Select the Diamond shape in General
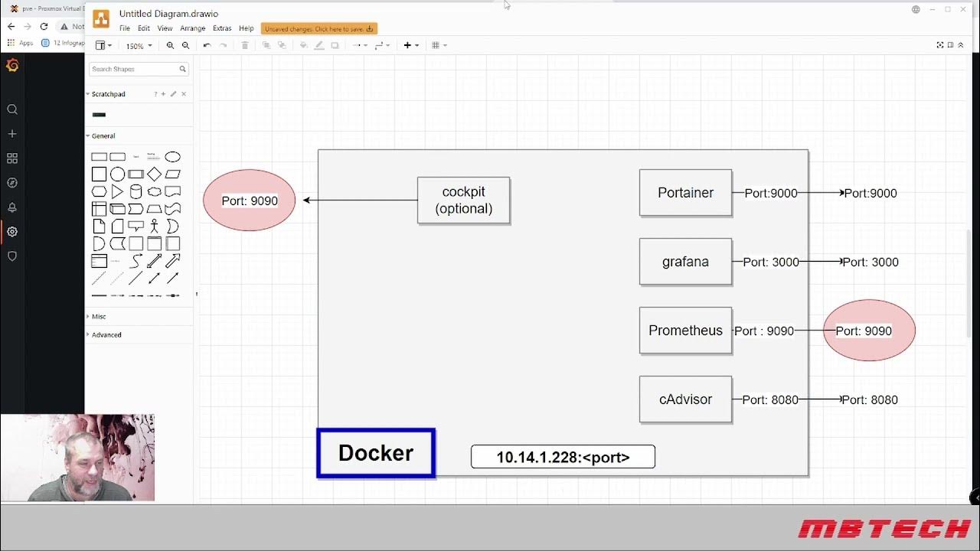This screenshot has width=980, height=551. [155, 174]
